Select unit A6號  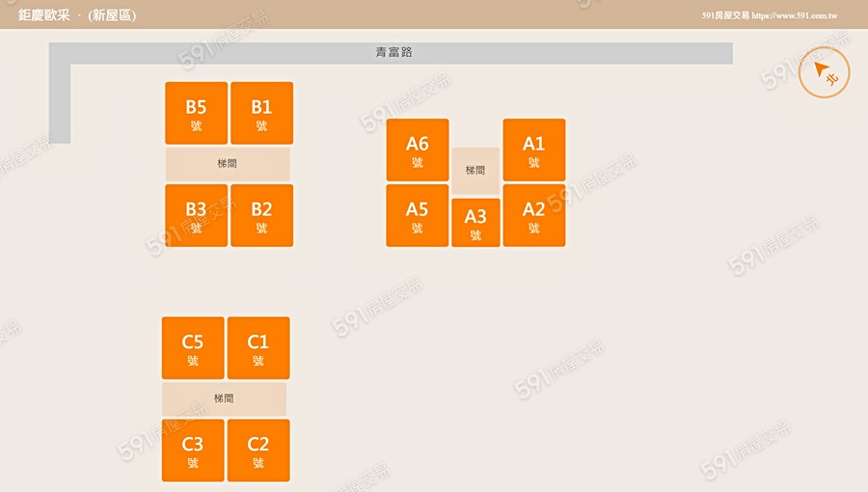click(x=418, y=150)
